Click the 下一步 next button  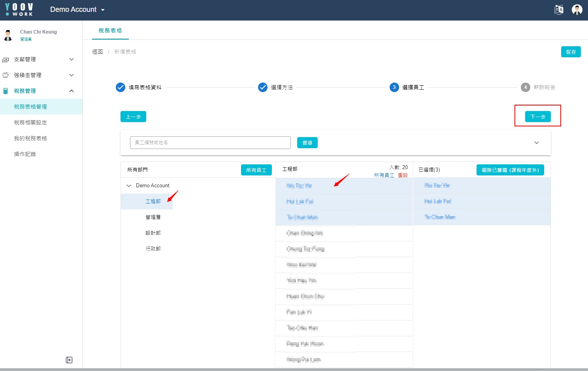[537, 117]
